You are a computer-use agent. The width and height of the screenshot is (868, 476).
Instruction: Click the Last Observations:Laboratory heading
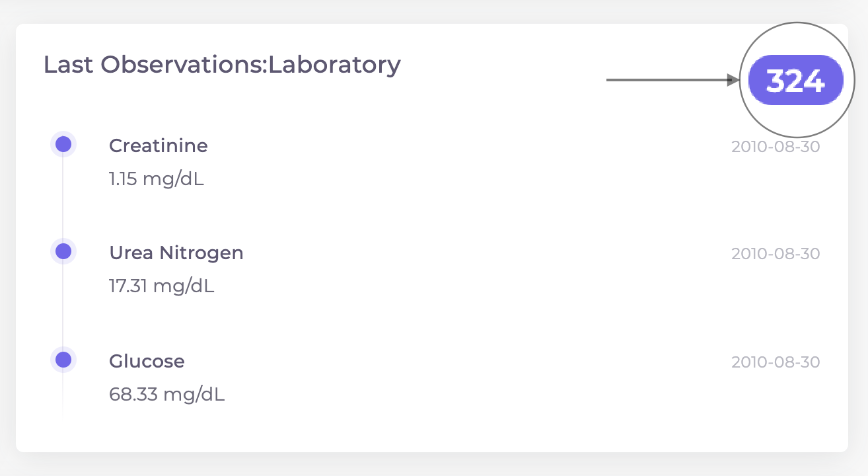tap(222, 65)
